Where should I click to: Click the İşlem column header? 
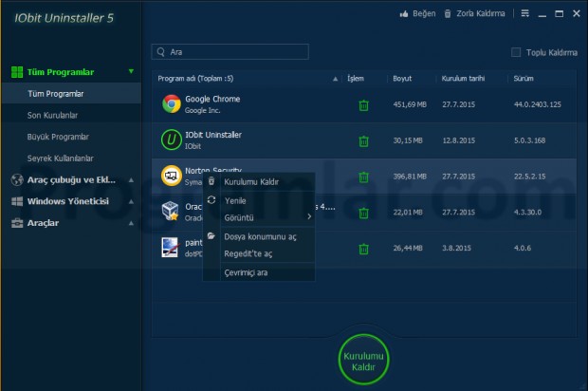(x=356, y=79)
